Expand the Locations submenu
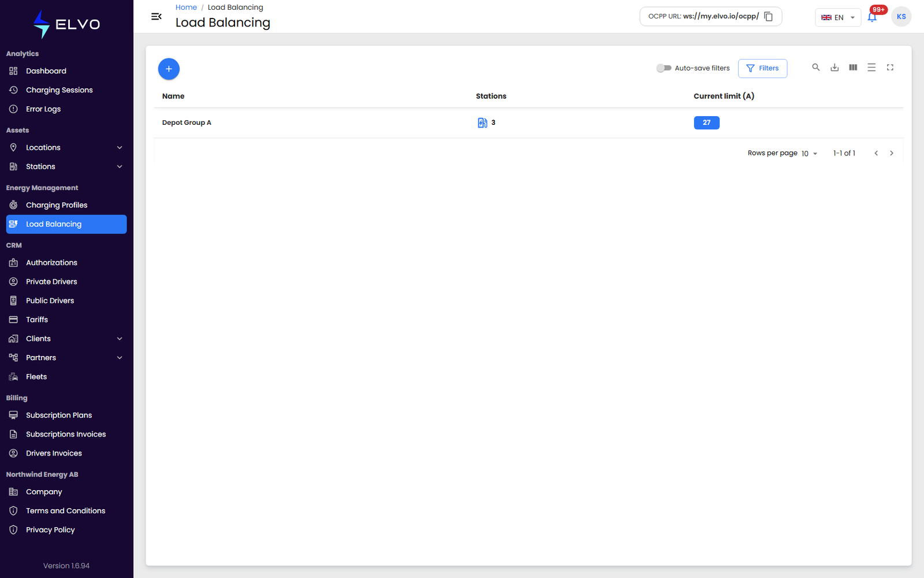The image size is (924, 578). click(120, 147)
